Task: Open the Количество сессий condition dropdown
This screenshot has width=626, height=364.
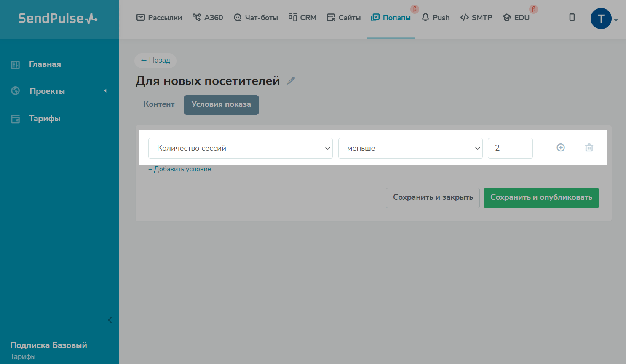Action: tap(240, 148)
